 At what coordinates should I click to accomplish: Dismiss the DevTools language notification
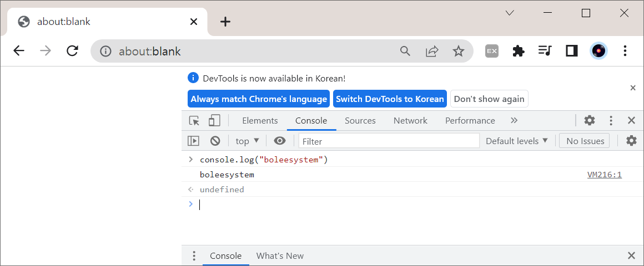pos(633,88)
